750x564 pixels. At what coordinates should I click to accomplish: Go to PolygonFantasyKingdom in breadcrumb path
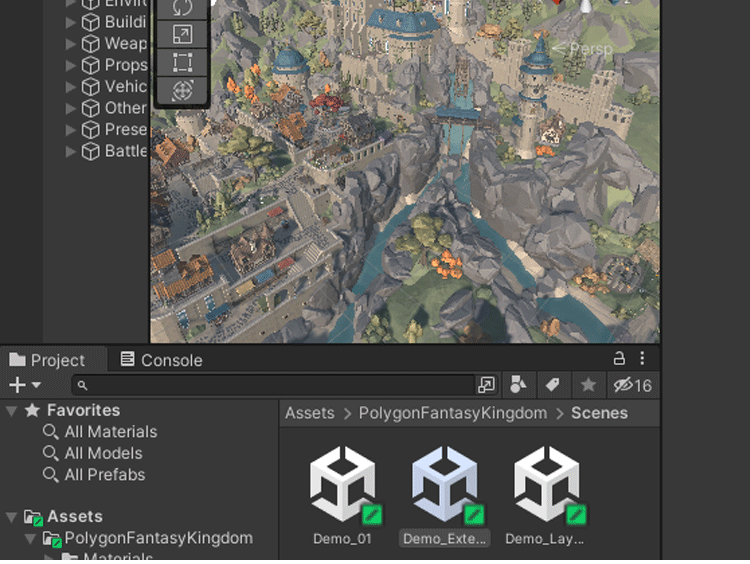pyautogui.click(x=453, y=413)
